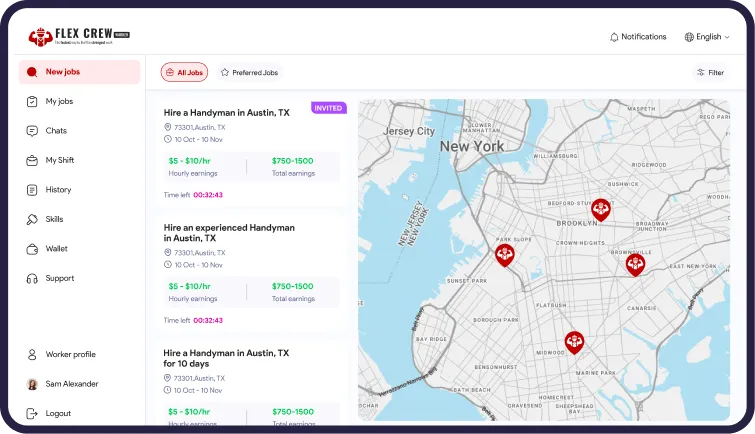Open the History icon
The width and height of the screenshot is (755, 434).
(33, 190)
